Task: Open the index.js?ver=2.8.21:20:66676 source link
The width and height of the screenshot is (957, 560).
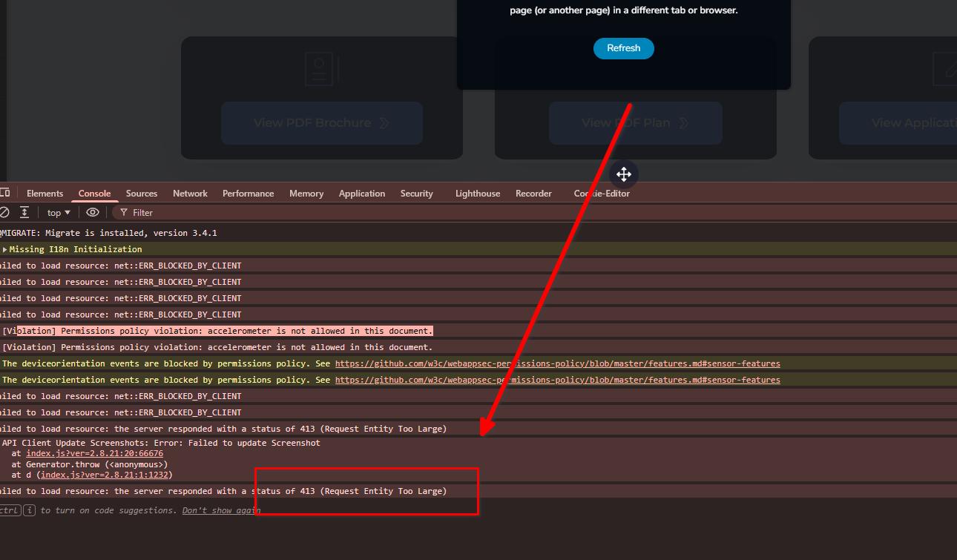Action: click(x=94, y=453)
